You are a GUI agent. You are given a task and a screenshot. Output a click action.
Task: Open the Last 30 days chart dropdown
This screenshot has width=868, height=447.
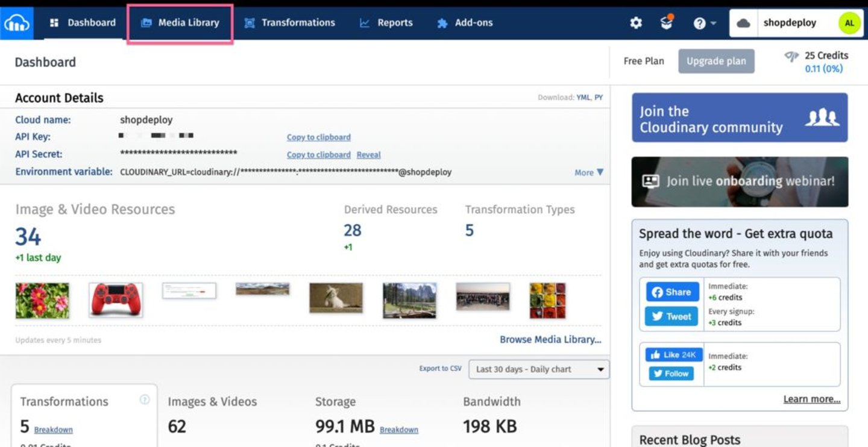tap(538, 369)
